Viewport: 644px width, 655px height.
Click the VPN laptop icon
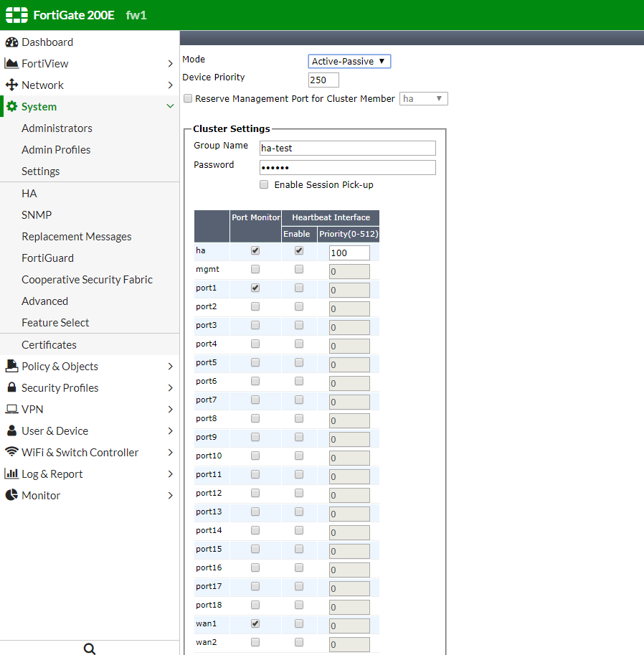(11, 409)
